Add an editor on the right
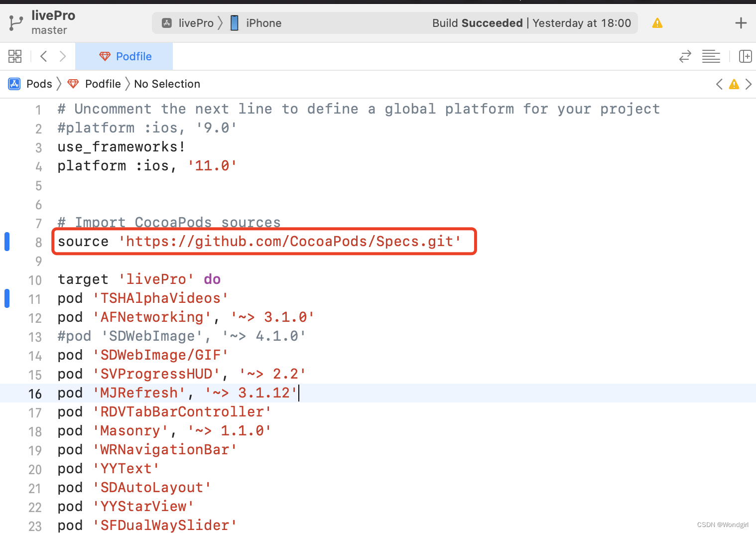The height and width of the screenshot is (533, 756). click(746, 56)
